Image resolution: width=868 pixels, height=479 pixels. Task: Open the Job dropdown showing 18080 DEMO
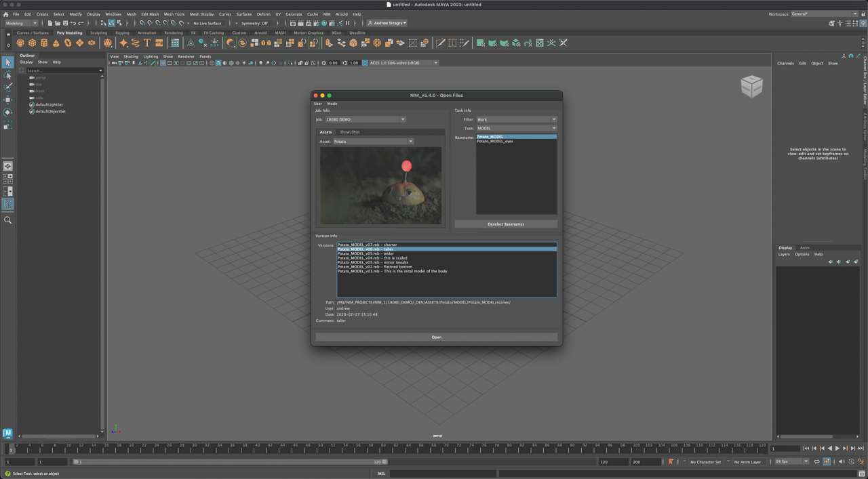[365, 119]
